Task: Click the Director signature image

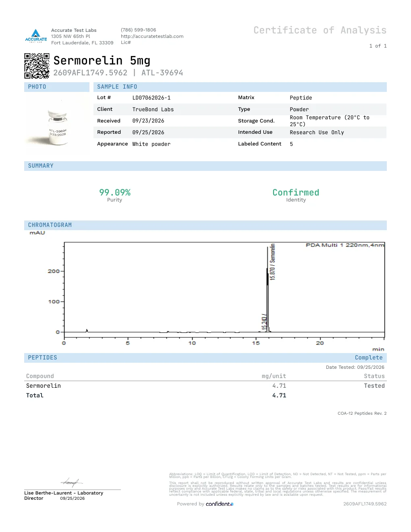Action: click(x=72, y=482)
